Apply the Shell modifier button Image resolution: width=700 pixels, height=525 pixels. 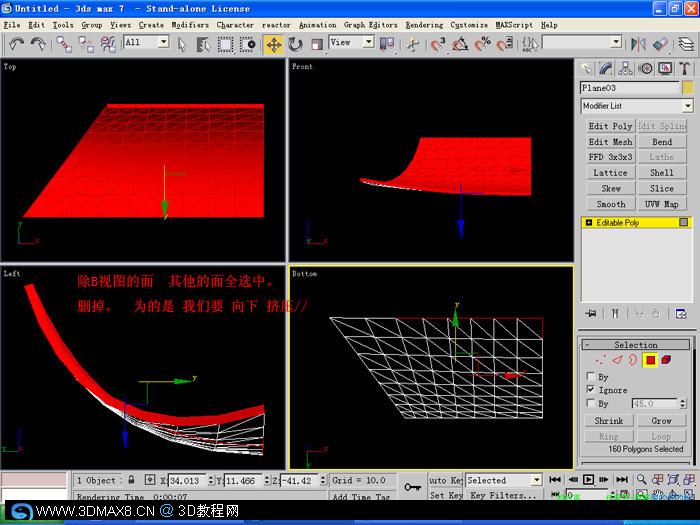[x=661, y=173]
